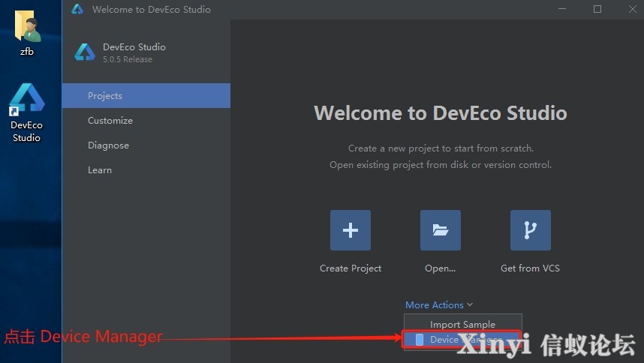Select the Projects tab

click(146, 95)
